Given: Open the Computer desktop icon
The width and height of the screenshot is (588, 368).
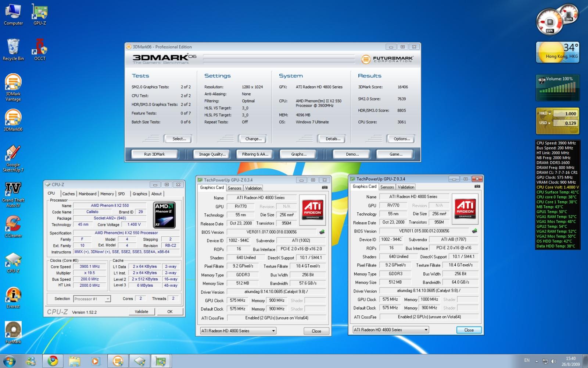Looking at the screenshot, I should 13,15.
